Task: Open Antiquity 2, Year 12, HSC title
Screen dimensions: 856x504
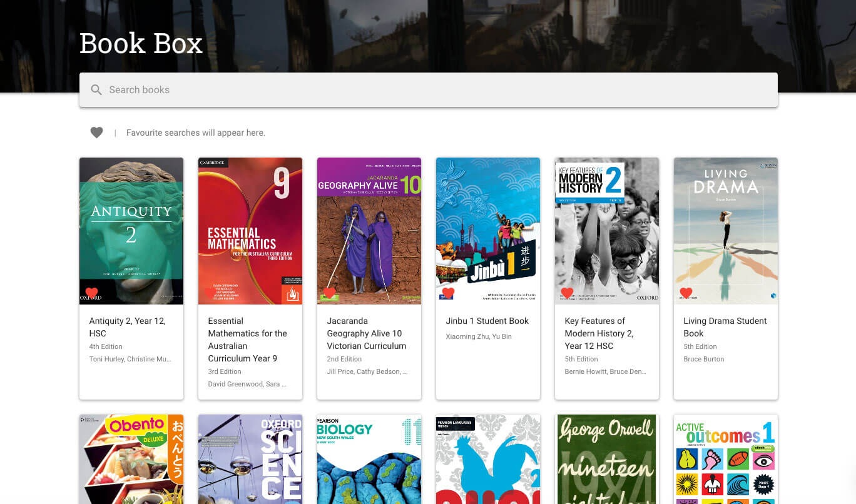Action: coord(128,327)
